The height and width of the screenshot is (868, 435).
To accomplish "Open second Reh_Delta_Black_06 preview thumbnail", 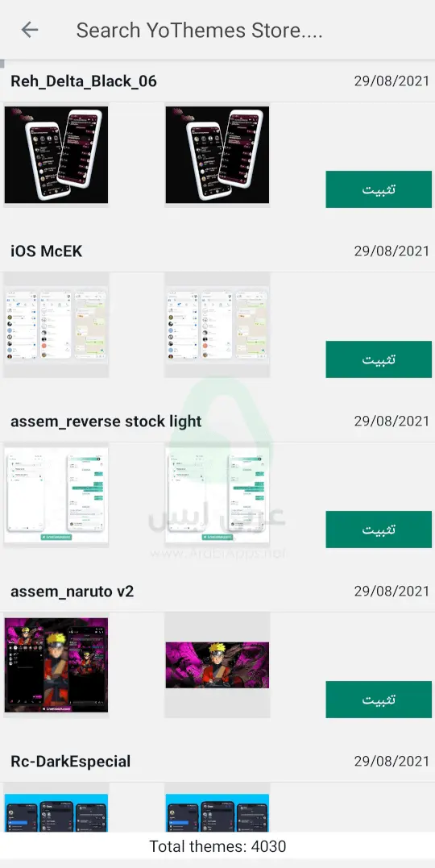I will (x=217, y=155).
